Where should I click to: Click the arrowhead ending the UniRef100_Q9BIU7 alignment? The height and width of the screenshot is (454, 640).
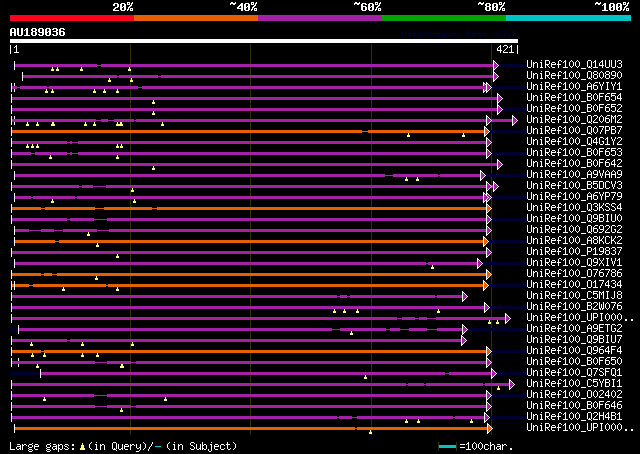click(x=464, y=341)
